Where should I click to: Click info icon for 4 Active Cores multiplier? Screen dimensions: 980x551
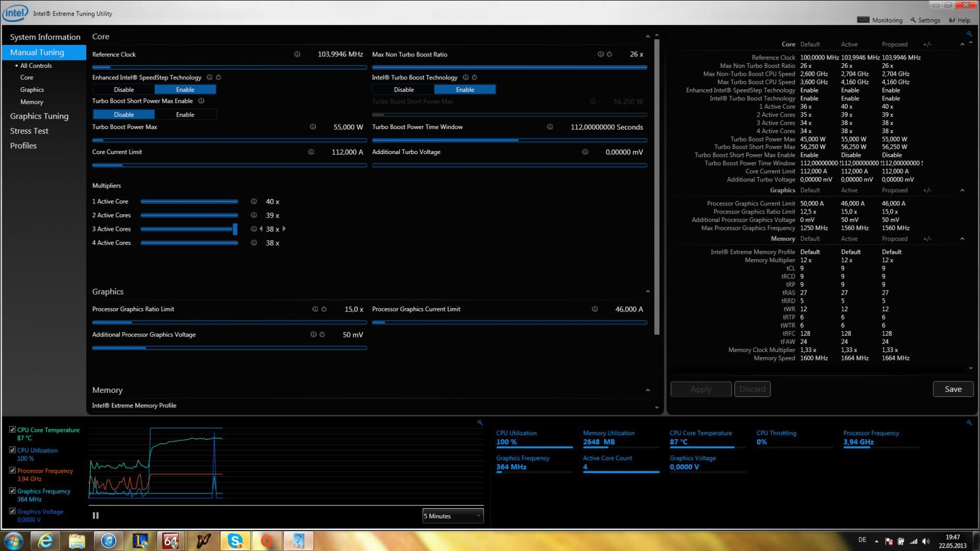[254, 243]
